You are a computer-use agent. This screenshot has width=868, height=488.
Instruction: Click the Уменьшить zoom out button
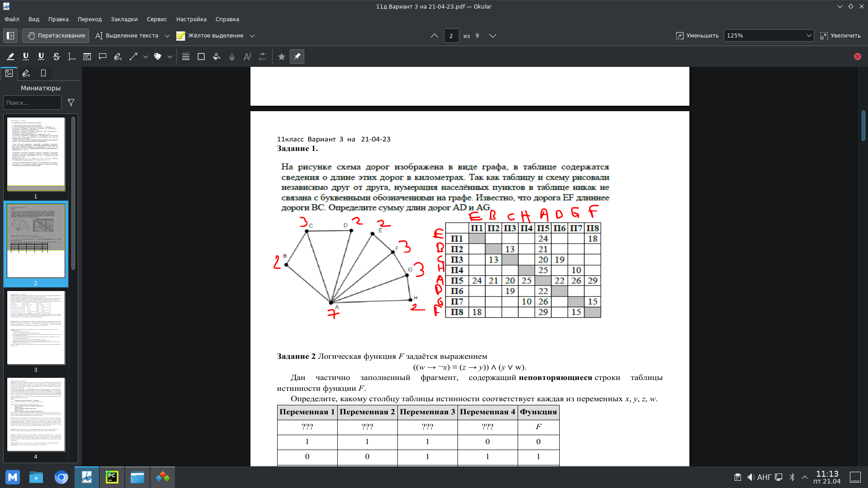[697, 36]
